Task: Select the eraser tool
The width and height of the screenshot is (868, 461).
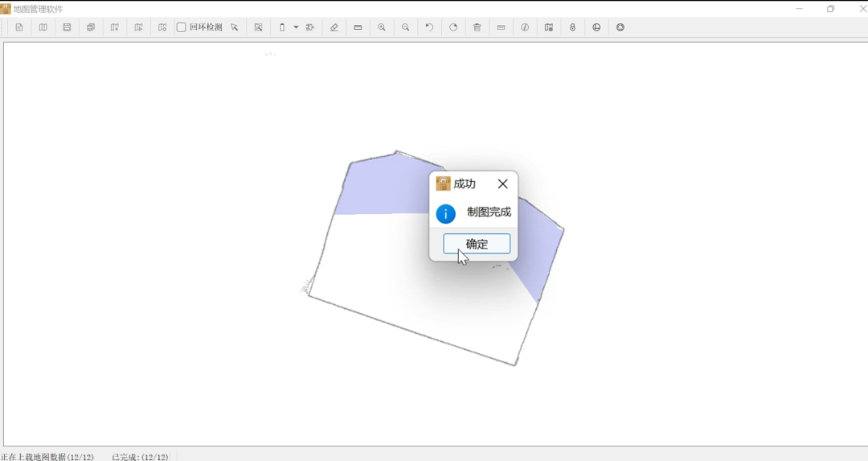Action: click(334, 27)
